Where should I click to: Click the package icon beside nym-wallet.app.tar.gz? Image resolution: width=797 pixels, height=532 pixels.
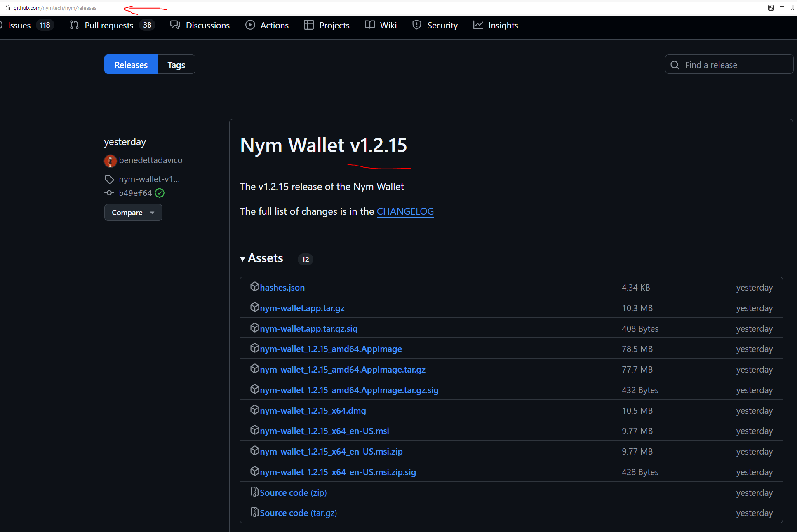coord(255,307)
